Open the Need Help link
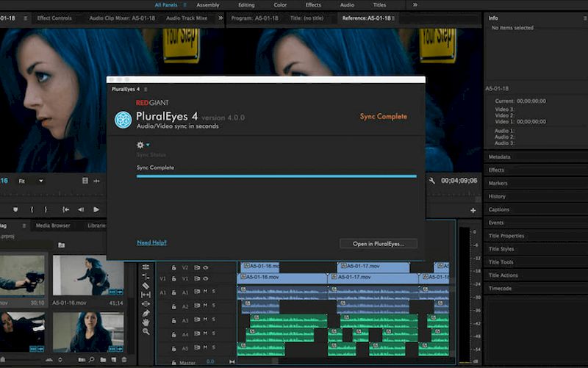 [151, 242]
